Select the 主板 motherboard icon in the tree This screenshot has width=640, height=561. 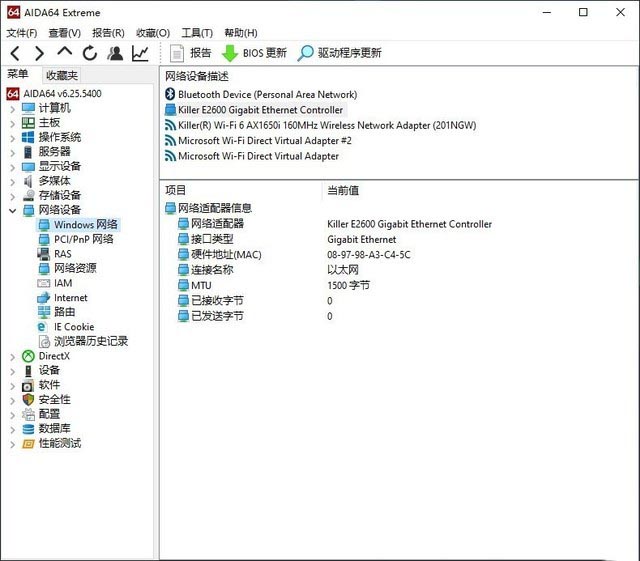pyautogui.click(x=28, y=122)
